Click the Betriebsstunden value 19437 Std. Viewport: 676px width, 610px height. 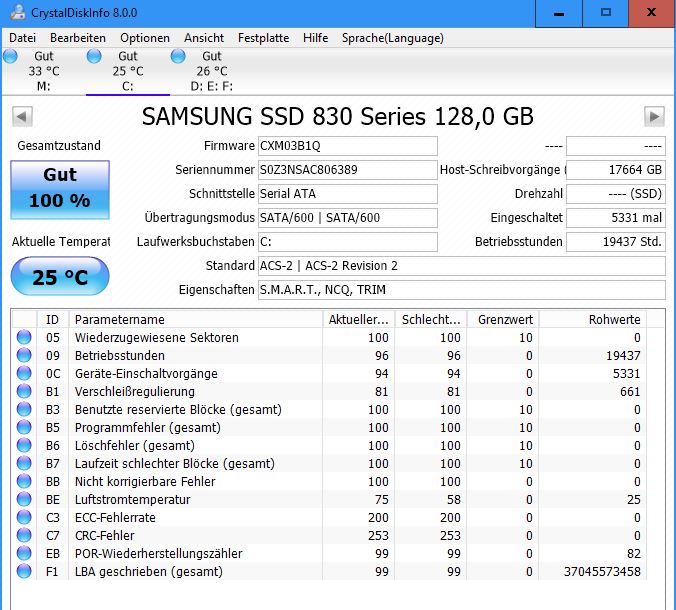[616, 242]
